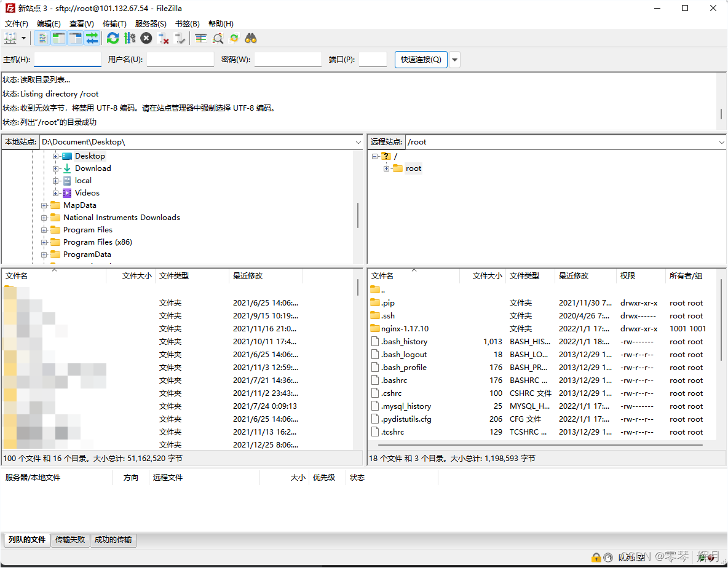This screenshot has height=568, width=728.
Task: Click the Videos folder icon in tree
Action: [x=67, y=193]
